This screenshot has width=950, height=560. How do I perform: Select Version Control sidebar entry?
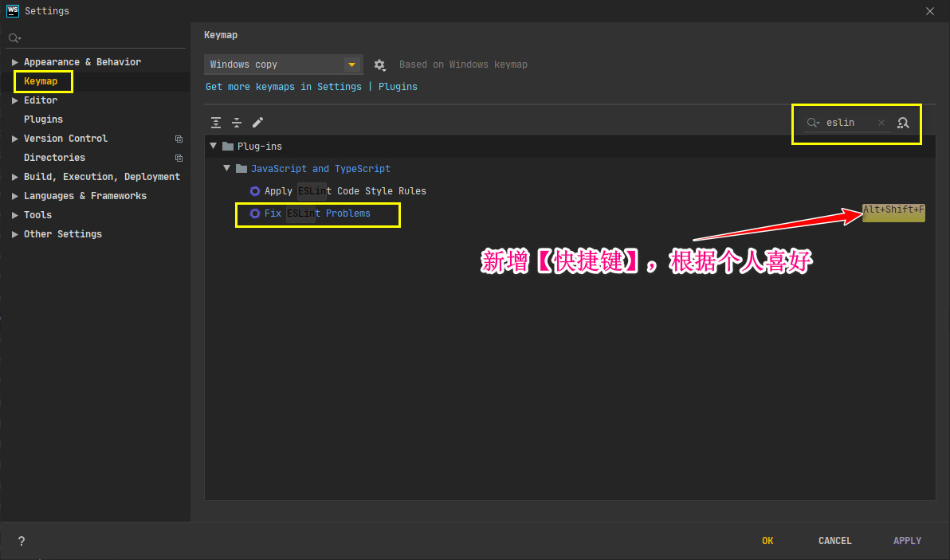65,139
